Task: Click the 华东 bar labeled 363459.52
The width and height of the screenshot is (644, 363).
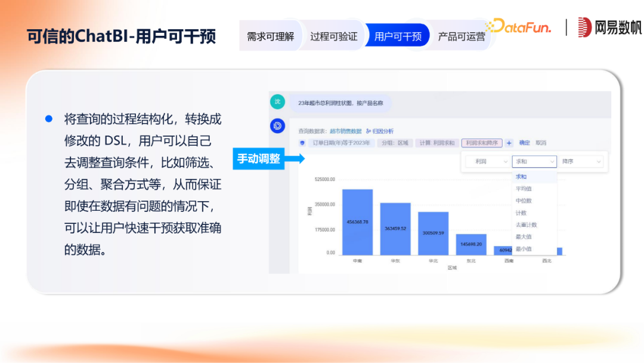Action: pyautogui.click(x=395, y=229)
